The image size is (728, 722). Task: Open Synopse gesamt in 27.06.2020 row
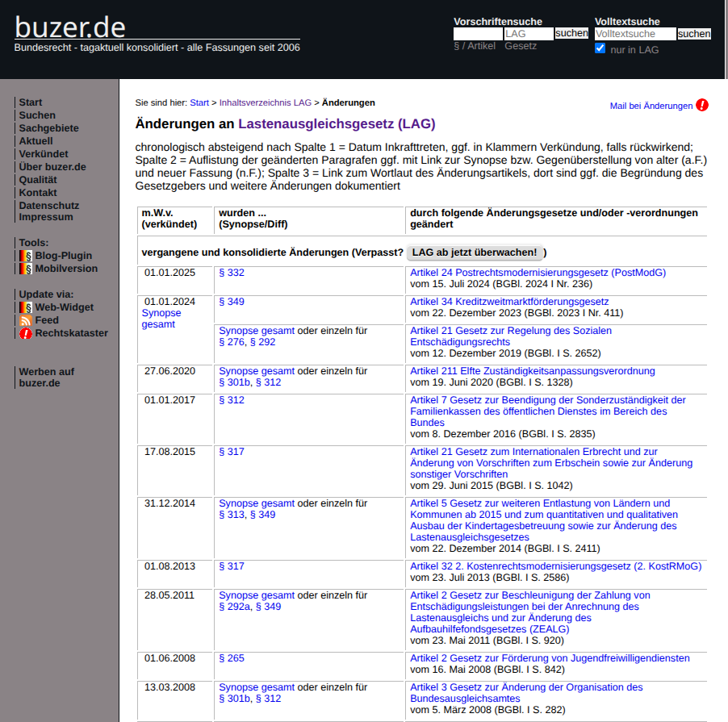click(257, 371)
